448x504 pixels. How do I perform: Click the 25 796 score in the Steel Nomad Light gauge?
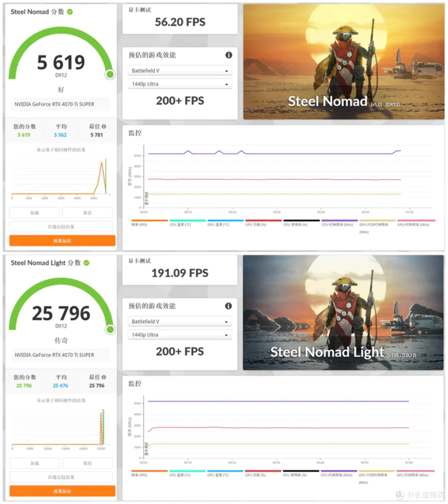pyautogui.click(x=61, y=313)
